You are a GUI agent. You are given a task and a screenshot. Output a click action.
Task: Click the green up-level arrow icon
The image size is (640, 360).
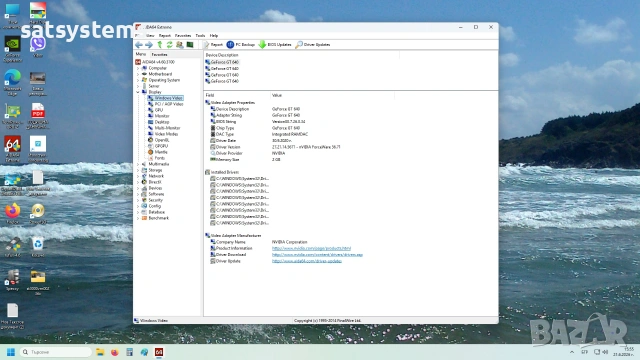point(160,44)
